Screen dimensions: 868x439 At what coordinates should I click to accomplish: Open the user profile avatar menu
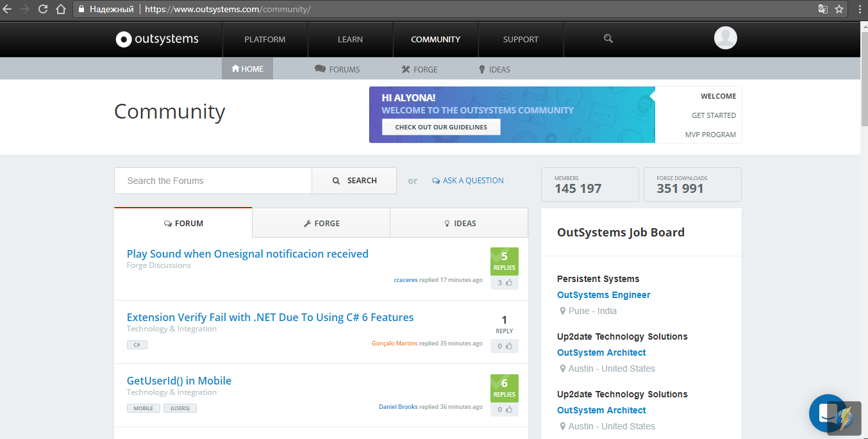pos(725,38)
